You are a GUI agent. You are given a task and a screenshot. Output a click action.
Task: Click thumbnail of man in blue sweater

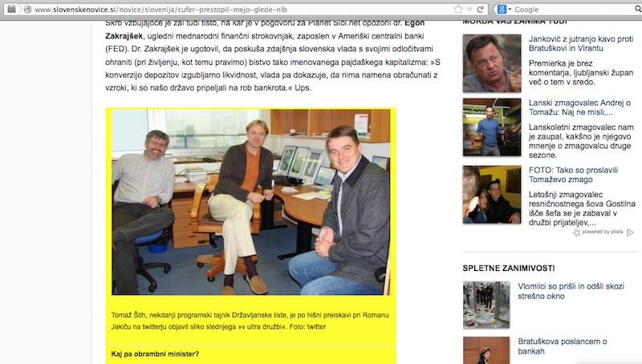[492, 127]
